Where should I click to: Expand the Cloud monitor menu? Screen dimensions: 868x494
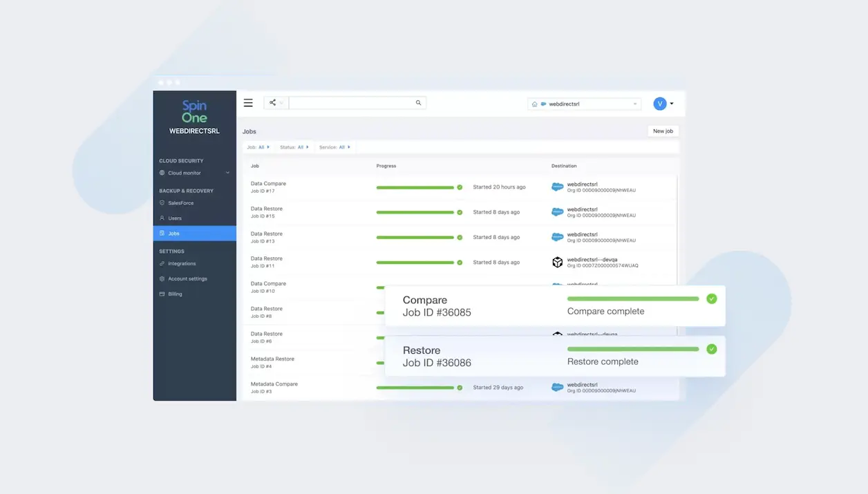[x=227, y=173]
